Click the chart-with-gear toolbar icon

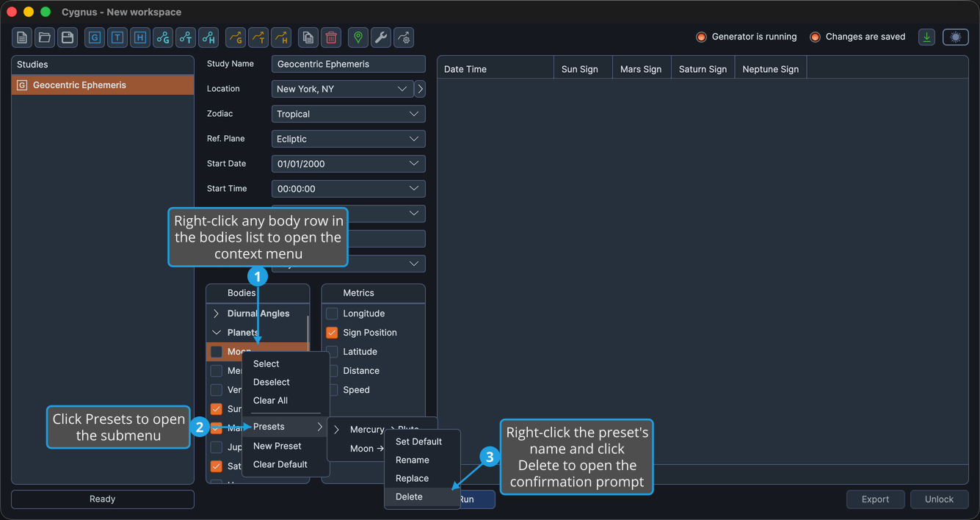(x=404, y=37)
